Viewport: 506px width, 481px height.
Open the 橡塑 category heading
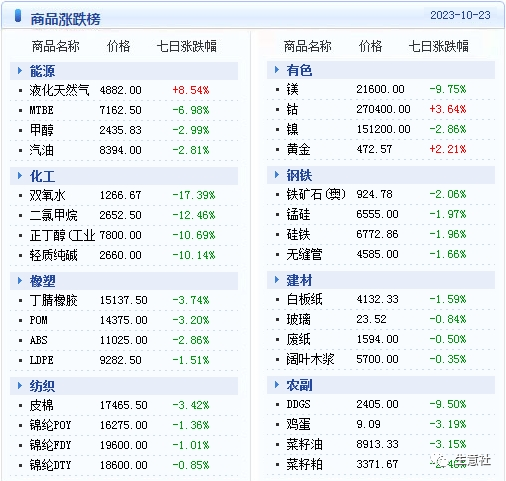click(x=42, y=281)
